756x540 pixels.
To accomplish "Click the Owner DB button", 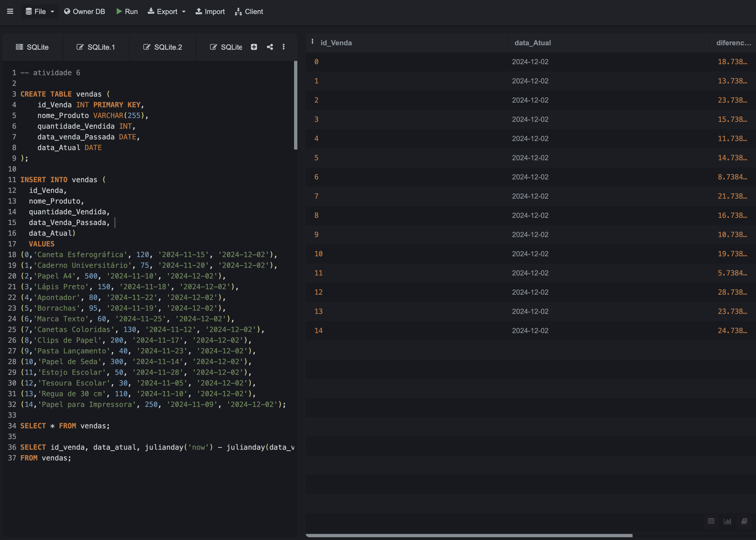I will (84, 12).
